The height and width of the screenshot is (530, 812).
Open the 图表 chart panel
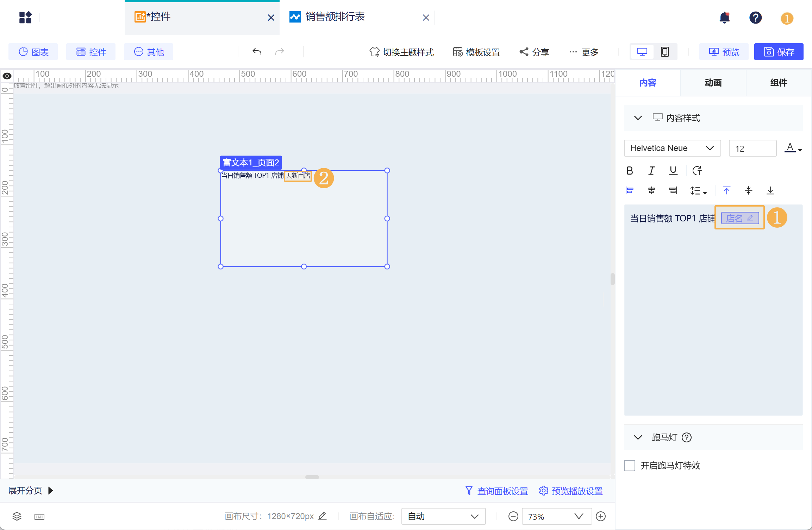pos(33,51)
